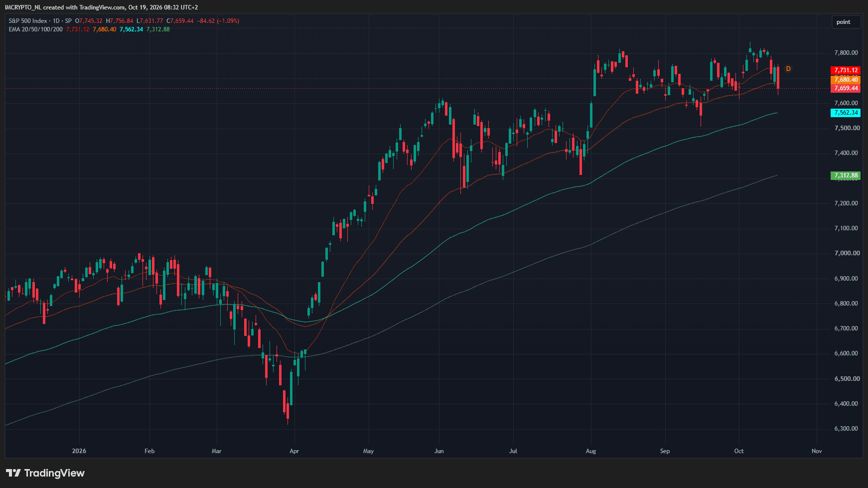Click the red 7,731.12 tag on the price axis
868x488 pixels.
[846, 70]
